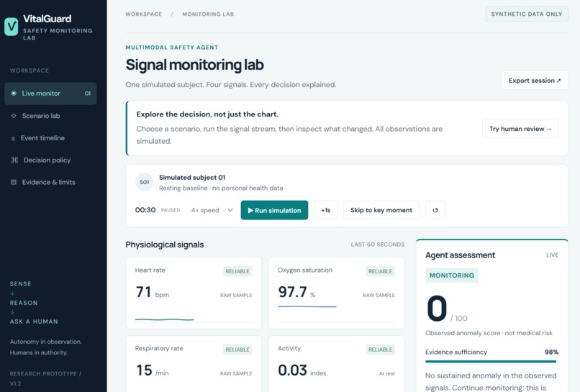Click the MONITORING LAB breadcrumb

[208, 14]
